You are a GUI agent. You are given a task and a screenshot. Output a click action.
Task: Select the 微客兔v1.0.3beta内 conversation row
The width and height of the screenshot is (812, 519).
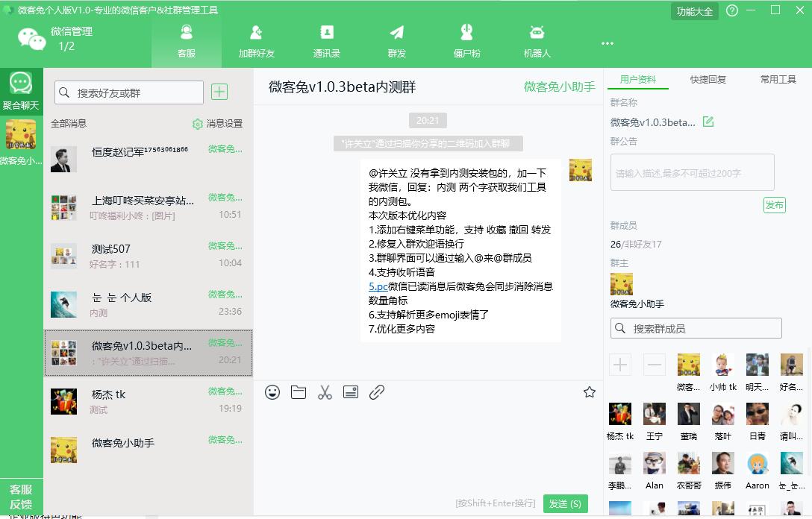tap(148, 353)
